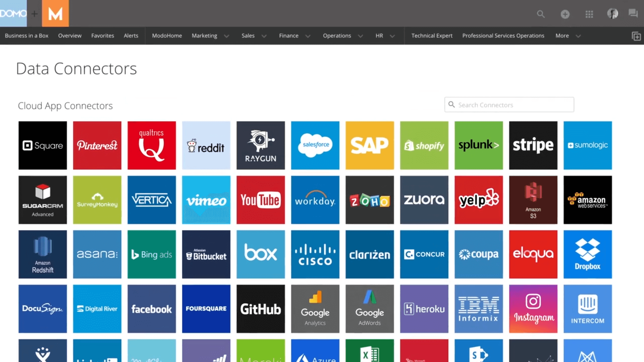
Task: Go to Business in a Box
Action: coord(26,36)
